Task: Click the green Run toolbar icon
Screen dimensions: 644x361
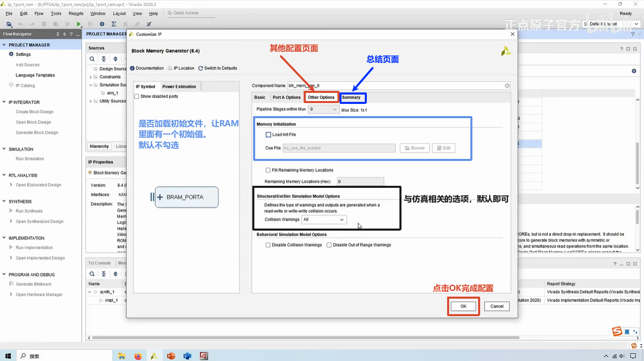Action: pyautogui.click(x=79, y=24)
